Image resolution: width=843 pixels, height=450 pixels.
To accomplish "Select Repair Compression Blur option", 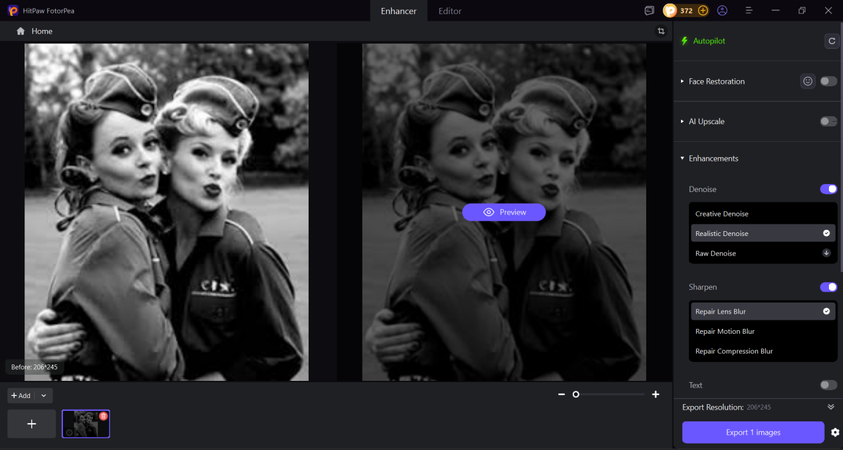I will tap(762, 351).
